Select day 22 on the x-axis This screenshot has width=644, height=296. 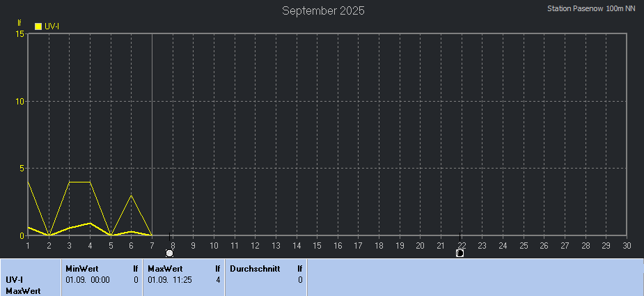point(462,245)
